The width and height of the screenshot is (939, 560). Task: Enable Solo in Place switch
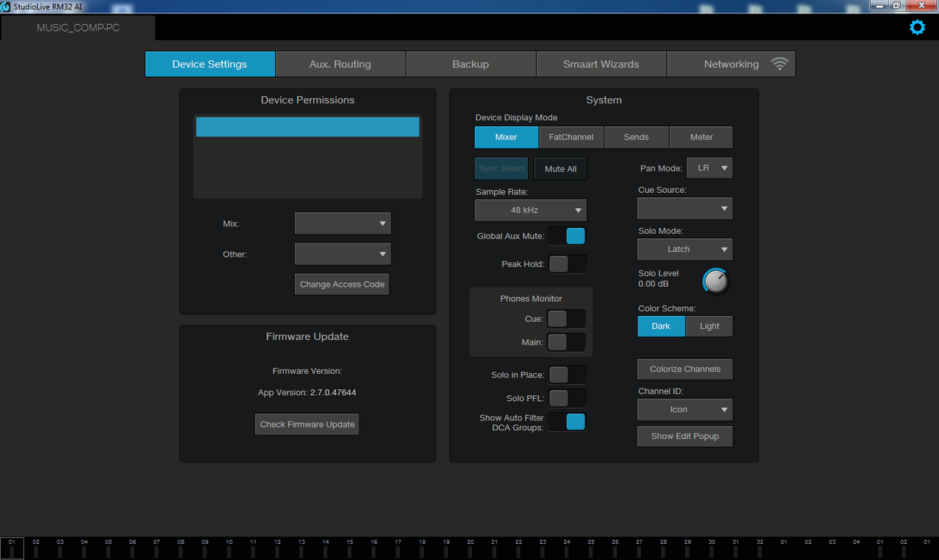pyautogui.click(x=567, y=375)
